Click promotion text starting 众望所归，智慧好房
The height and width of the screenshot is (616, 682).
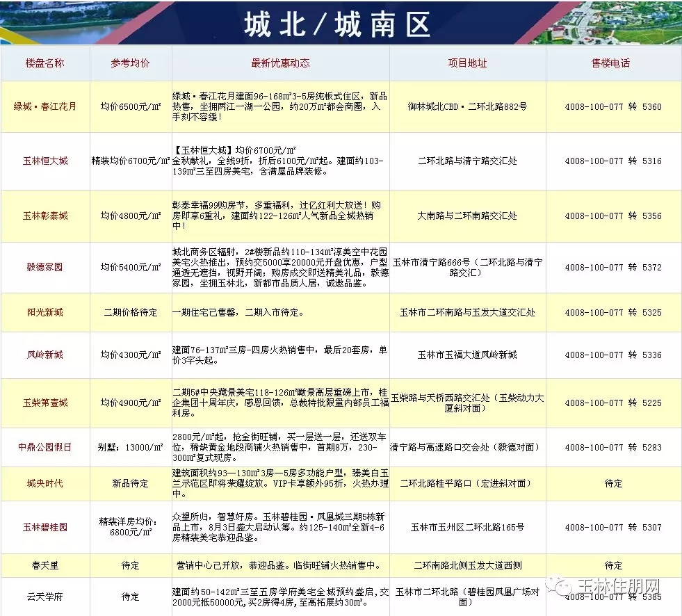click(278, 527)
